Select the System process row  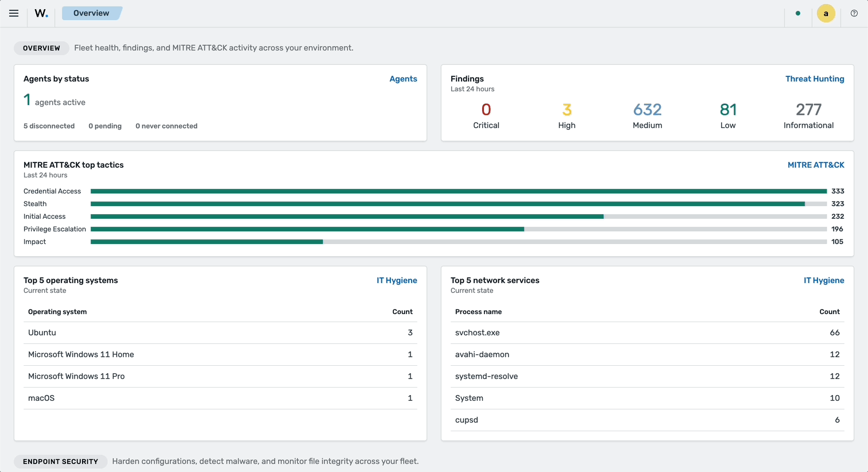click(648, 399)
